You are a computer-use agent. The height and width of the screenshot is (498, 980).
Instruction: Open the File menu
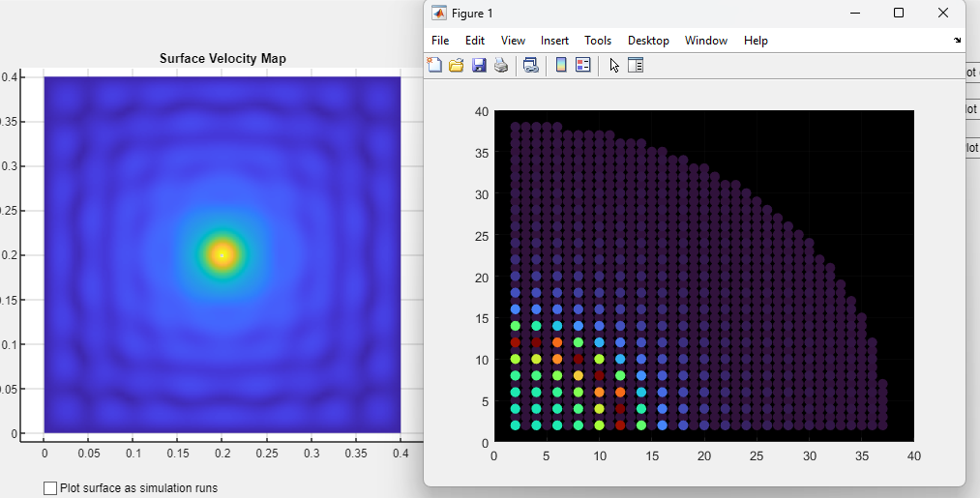pyautogui.click(x=440, y=41)
